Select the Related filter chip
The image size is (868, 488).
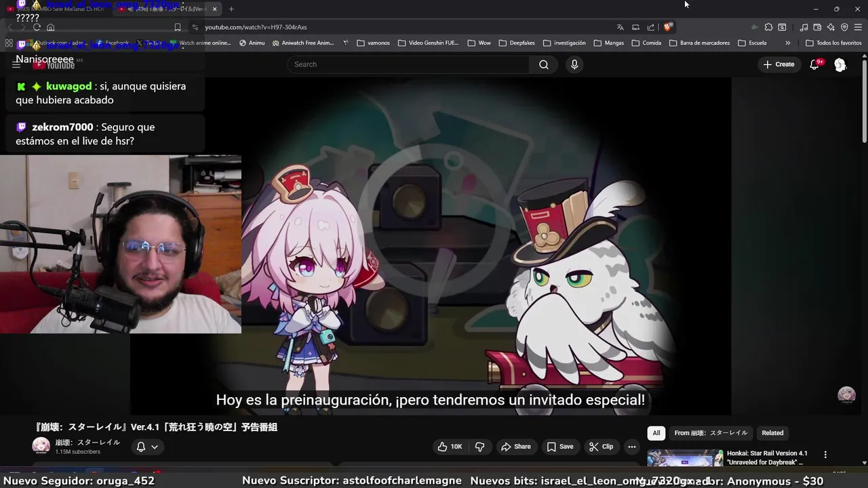click(772, 433)
